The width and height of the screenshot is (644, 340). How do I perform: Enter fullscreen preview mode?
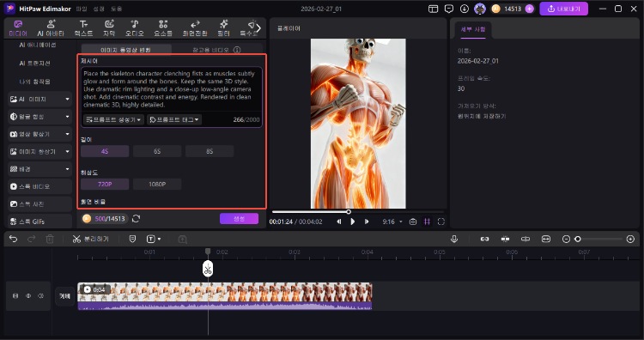click(441, 222)
